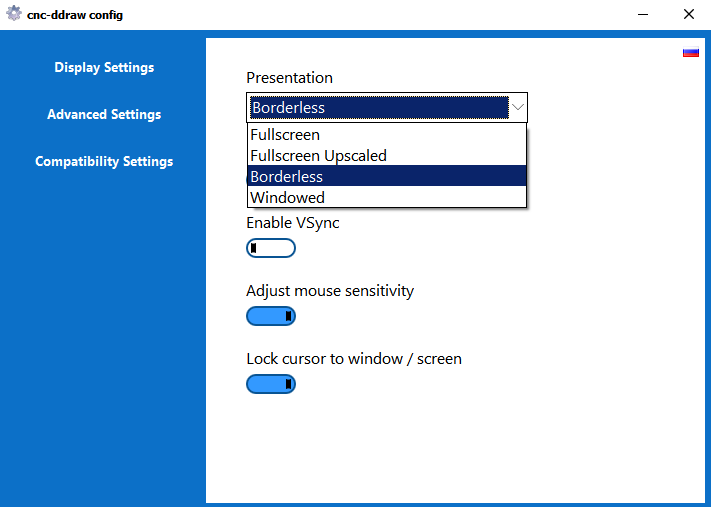Pick the highlighted Borderless list option

287,176
